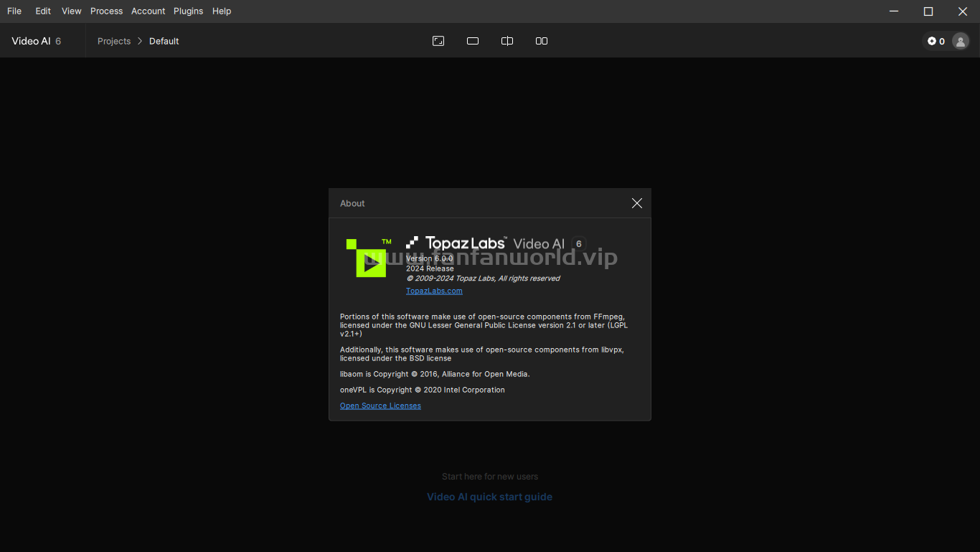Open the Video AI quick start guide link
Screen dimensions: 980x552
[490, 497]
